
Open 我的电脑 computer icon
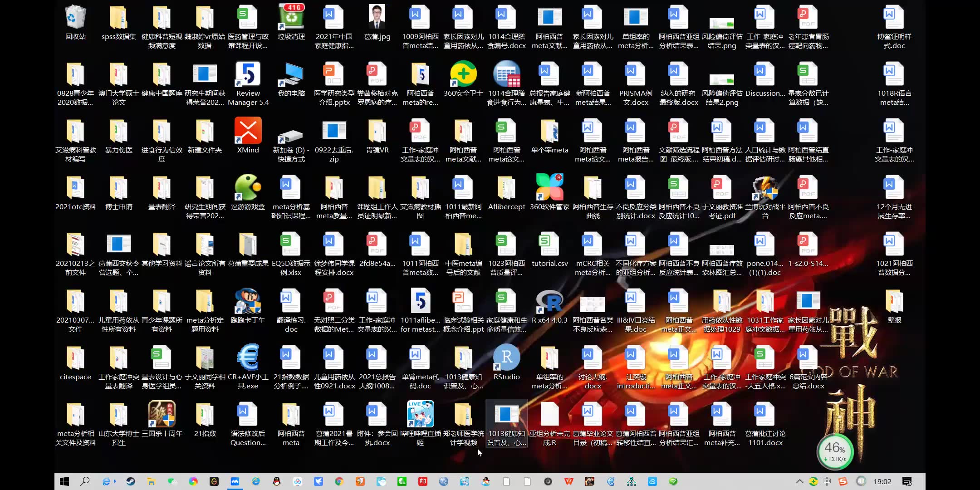(x=291, y=79)
